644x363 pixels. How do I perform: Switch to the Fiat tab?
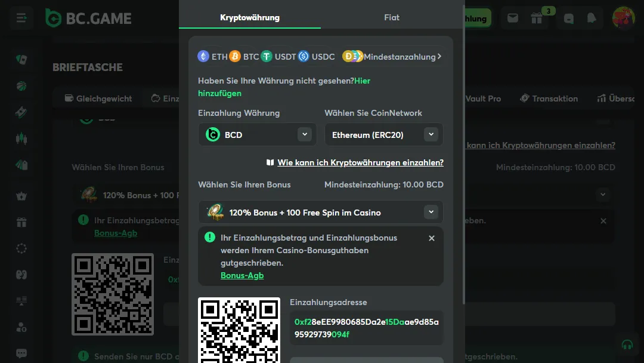coord(391,17)
